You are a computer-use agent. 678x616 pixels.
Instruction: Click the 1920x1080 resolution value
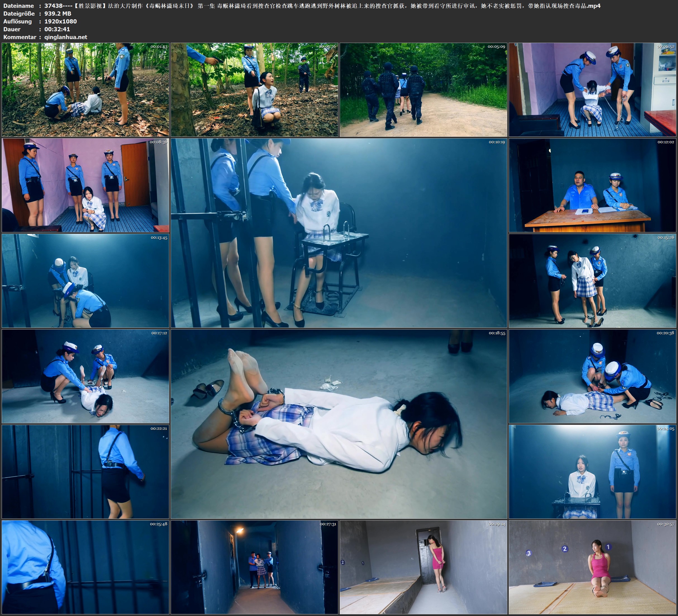[61, 21]
